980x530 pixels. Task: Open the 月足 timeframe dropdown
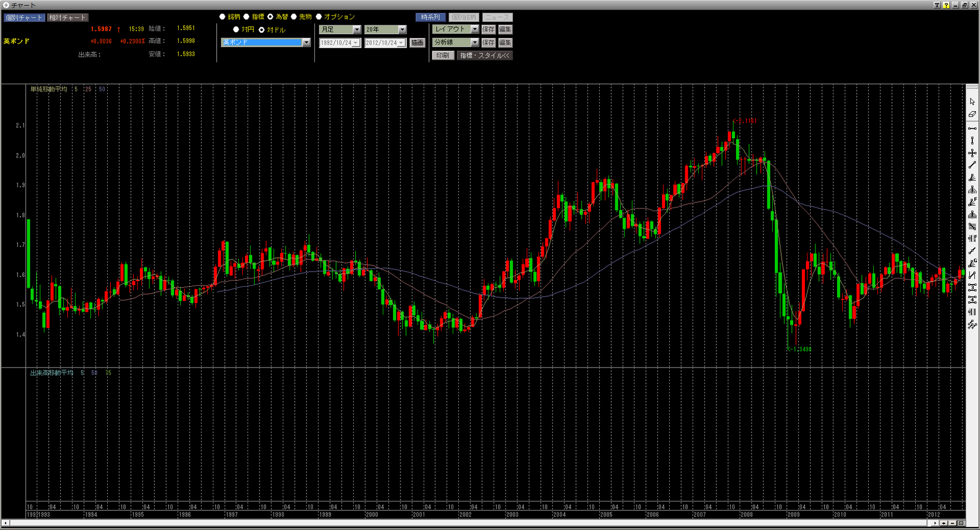[340, 30]
